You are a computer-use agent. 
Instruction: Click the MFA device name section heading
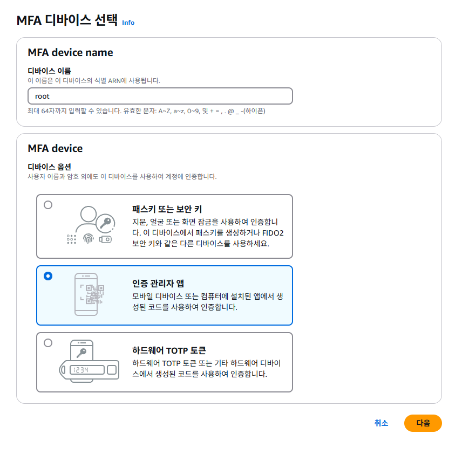pyautogui.click(x=71, y=52)
